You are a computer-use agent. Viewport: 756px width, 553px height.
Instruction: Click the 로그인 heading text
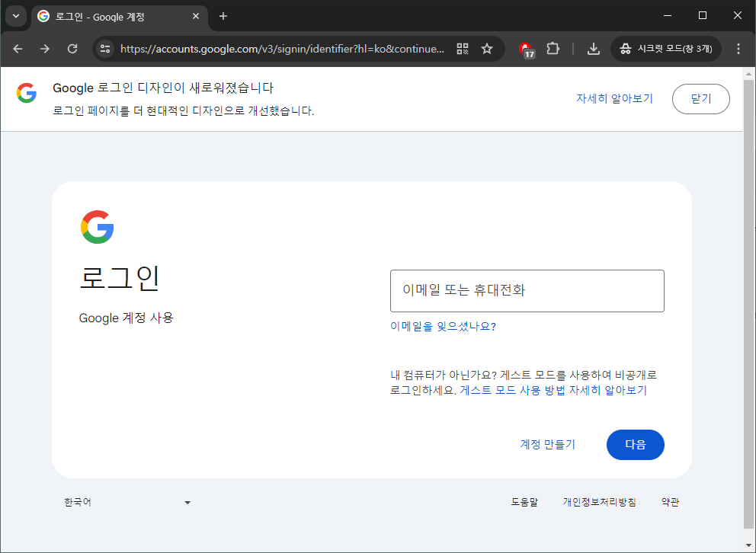click(119, 278)
